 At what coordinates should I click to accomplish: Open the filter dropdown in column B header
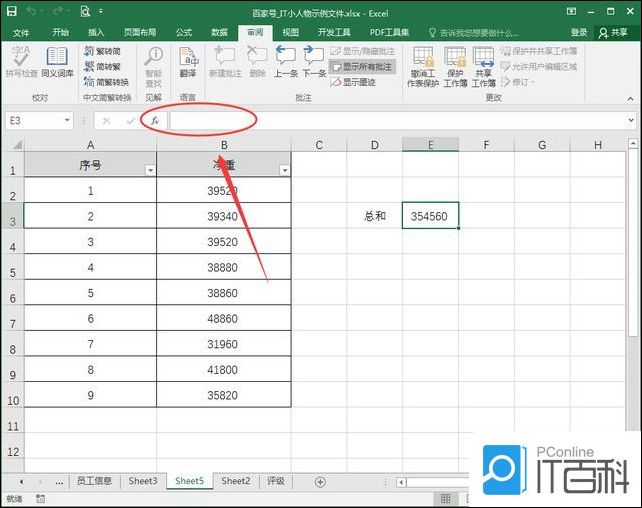click(x=284, y=170)
